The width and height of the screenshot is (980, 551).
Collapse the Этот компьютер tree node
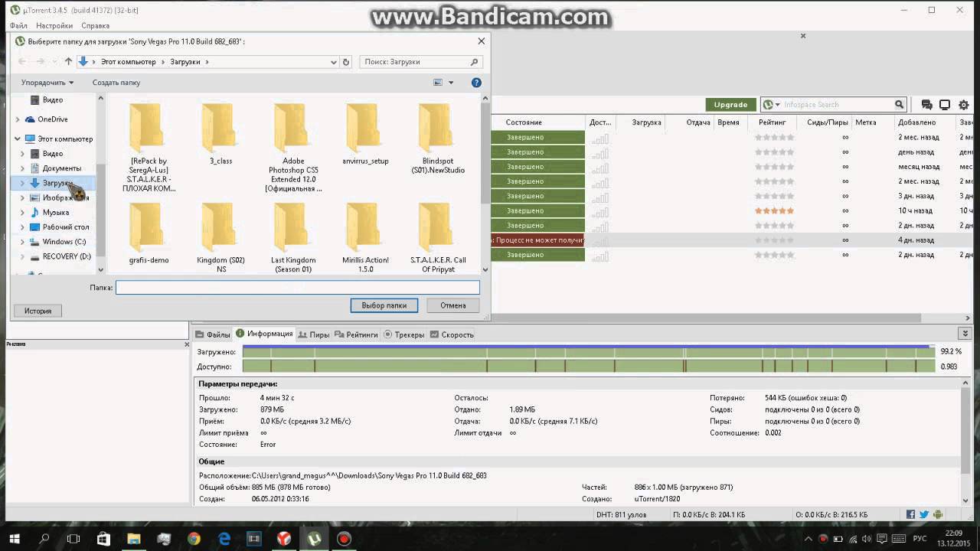18,139
